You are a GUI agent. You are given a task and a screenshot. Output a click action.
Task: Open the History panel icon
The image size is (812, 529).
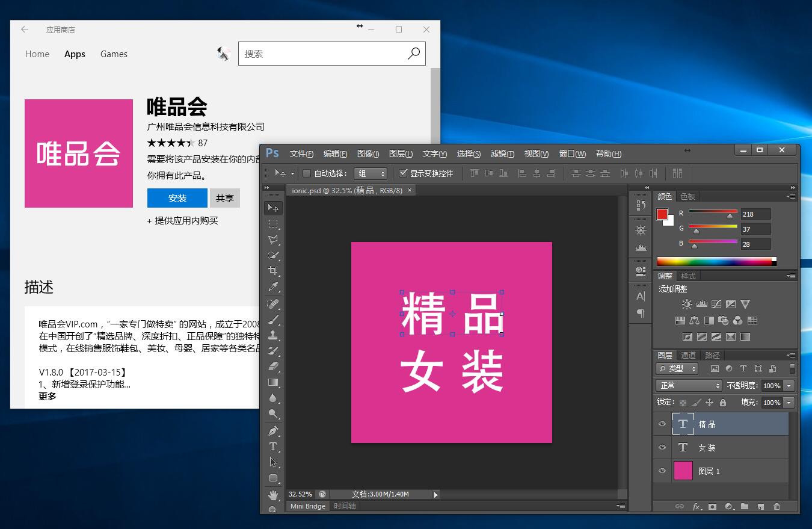641,206
